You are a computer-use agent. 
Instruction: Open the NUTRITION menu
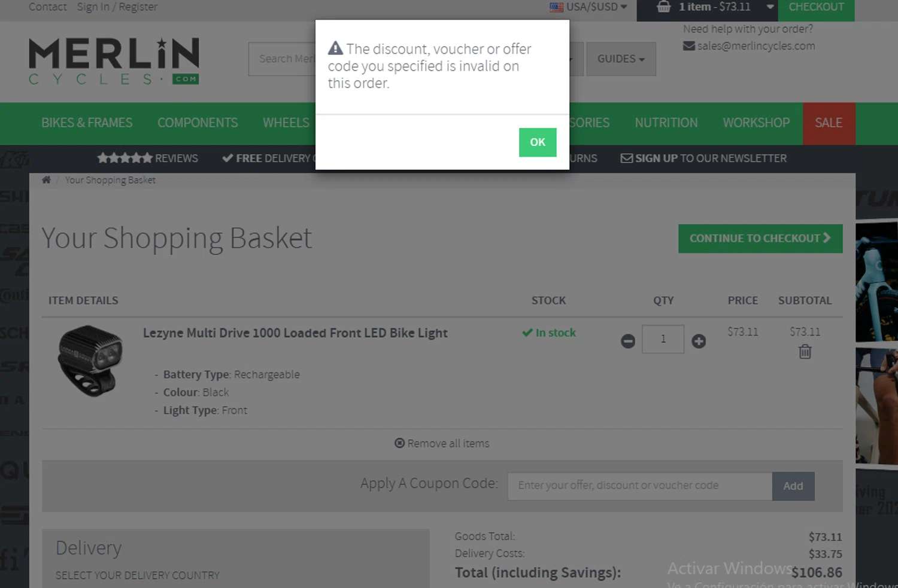(666, 123)
